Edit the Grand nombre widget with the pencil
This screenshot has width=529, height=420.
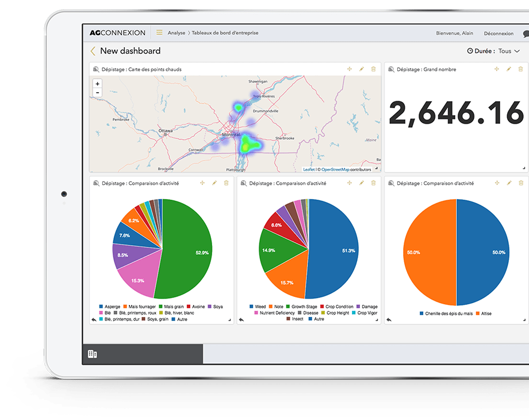click(x=509, y=69)
